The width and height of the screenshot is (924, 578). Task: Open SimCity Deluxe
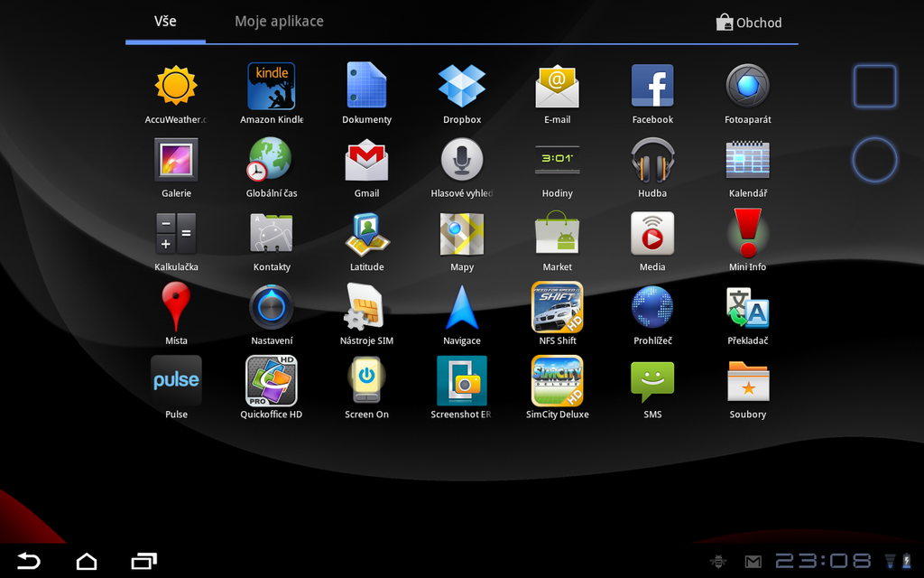pyautogui.click(x=557, y=380)
